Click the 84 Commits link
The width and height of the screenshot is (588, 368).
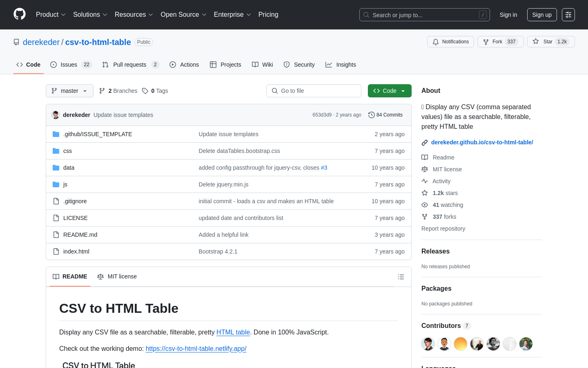pyautogui.click(x=385, y=115)
